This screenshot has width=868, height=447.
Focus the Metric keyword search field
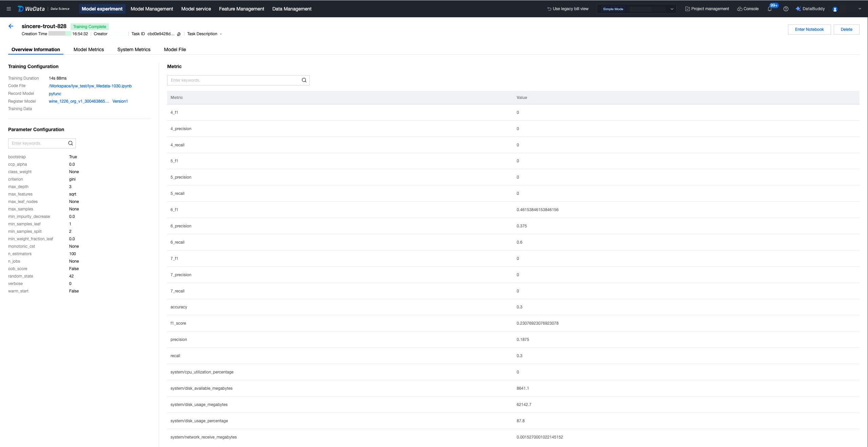point(234,80)
